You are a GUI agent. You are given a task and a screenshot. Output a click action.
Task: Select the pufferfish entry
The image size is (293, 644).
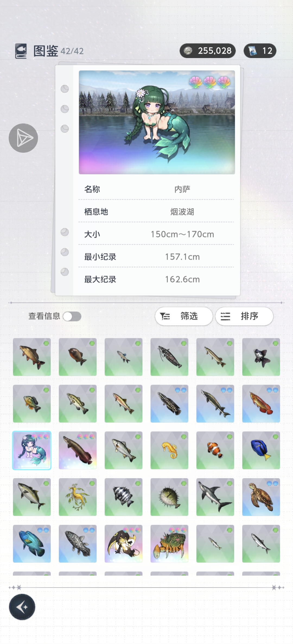[169, 497]
